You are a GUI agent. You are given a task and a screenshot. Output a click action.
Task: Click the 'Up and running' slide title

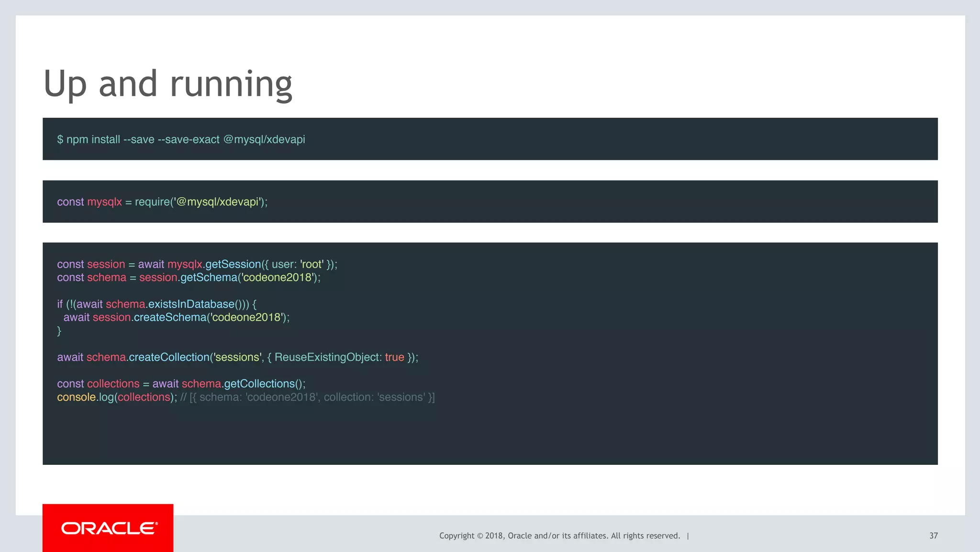(x=167, y=84)
